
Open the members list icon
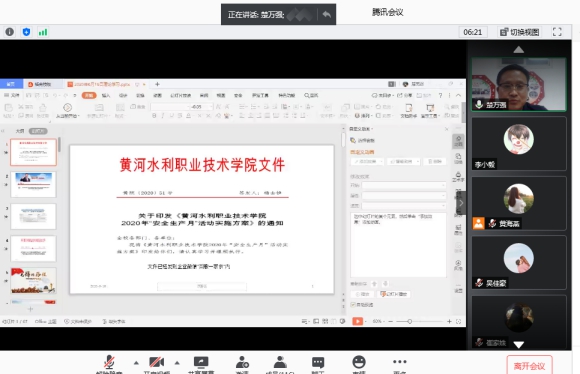pos(280,362)
